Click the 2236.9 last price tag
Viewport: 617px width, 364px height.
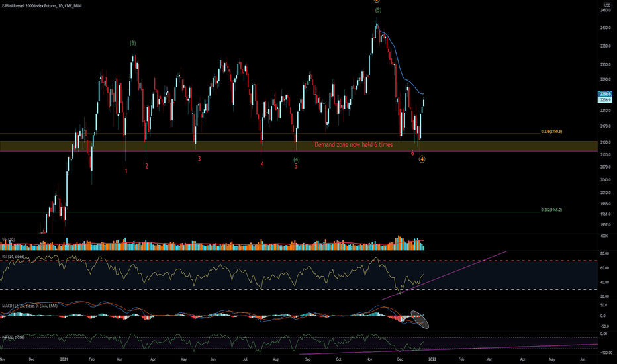click(x=605, y=99)
